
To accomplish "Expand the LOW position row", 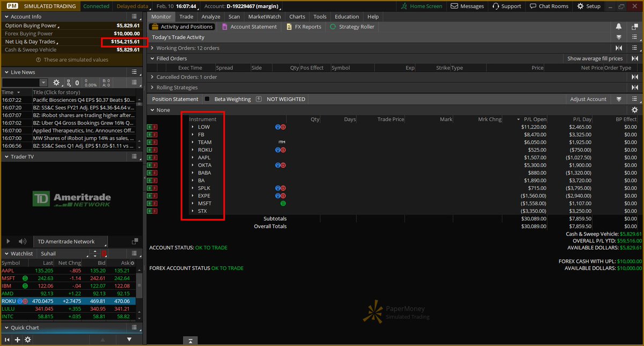I will pyautogui.click(x=193, y=127).
